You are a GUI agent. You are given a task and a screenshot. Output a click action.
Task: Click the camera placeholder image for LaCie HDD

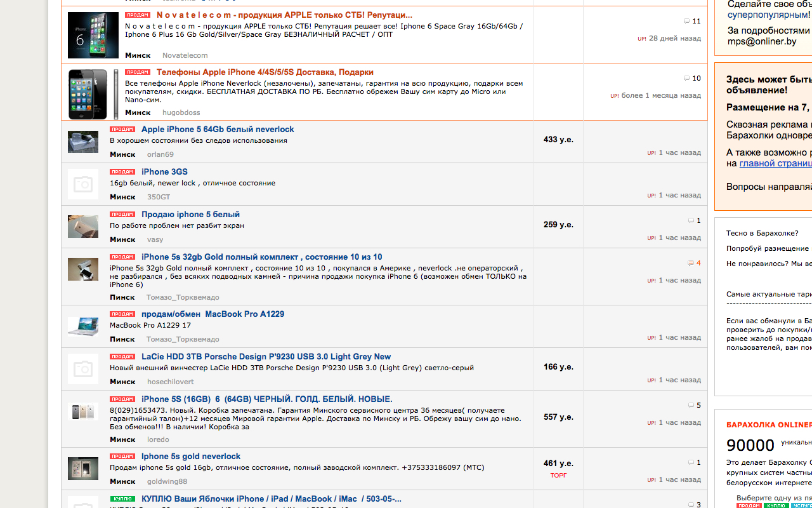pos(83,369)
